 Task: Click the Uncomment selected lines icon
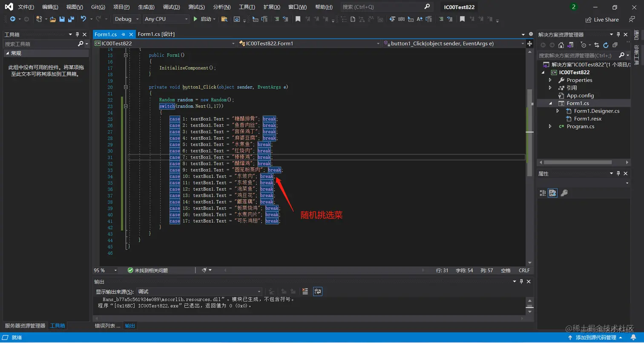(x=286, y=19)
